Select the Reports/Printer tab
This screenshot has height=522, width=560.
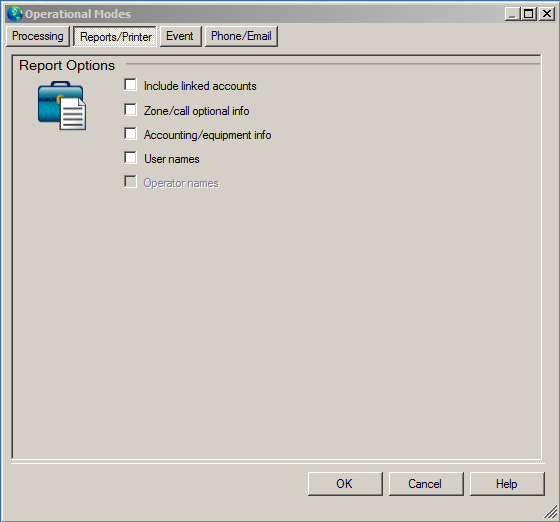(x=115, y=36)
